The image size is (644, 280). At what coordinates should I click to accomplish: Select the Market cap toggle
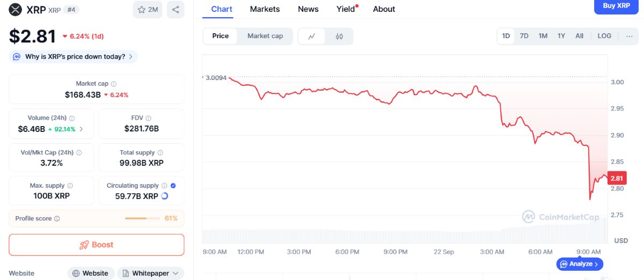[x=265, y=36]
